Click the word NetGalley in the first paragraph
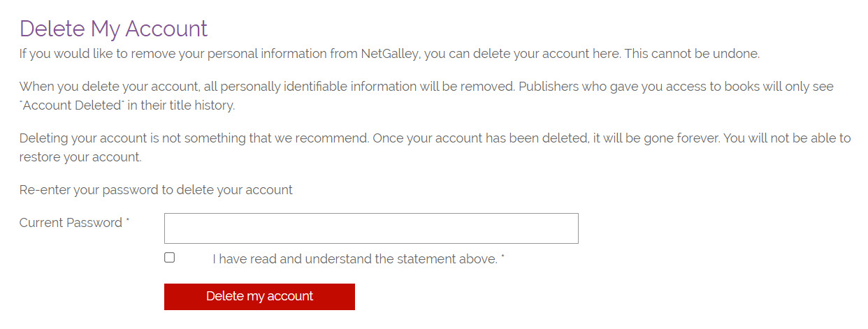 390,53
